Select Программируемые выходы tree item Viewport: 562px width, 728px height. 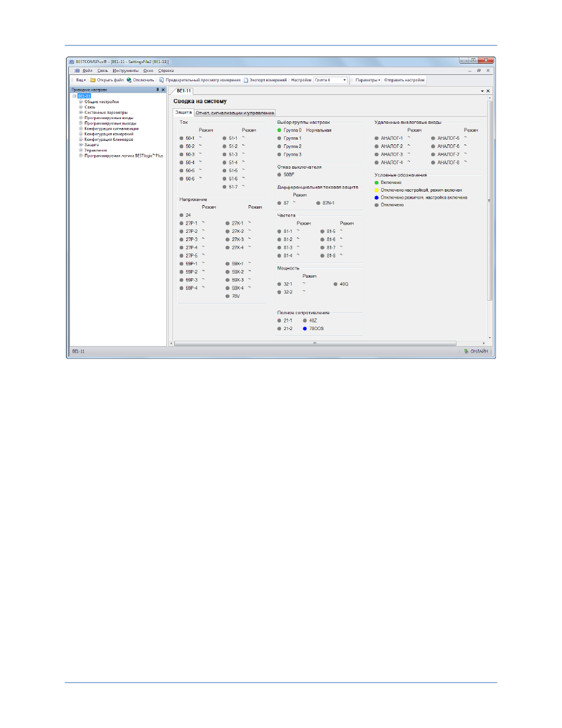(x=110, y=123)
